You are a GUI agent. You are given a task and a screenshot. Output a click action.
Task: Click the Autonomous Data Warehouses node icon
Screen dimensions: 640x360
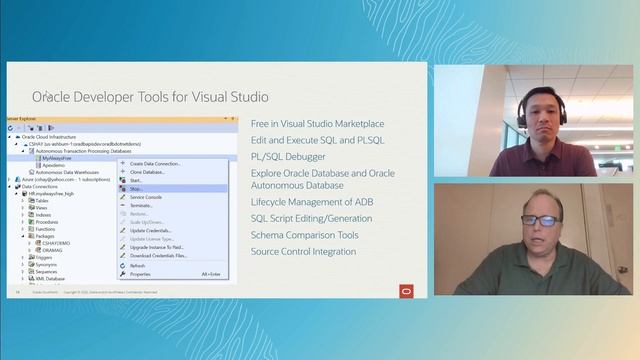click(x=31, y=172)
